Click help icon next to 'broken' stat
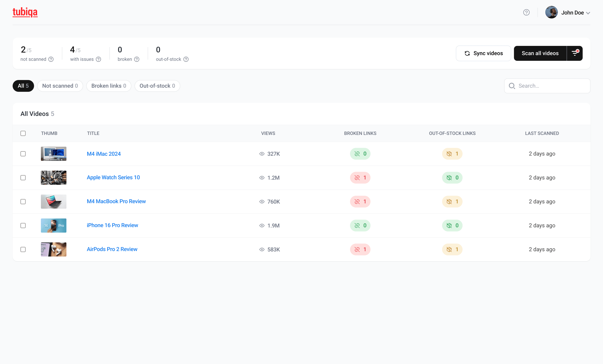This screenshot has height=364, width=603. click(x=137, y=59)
